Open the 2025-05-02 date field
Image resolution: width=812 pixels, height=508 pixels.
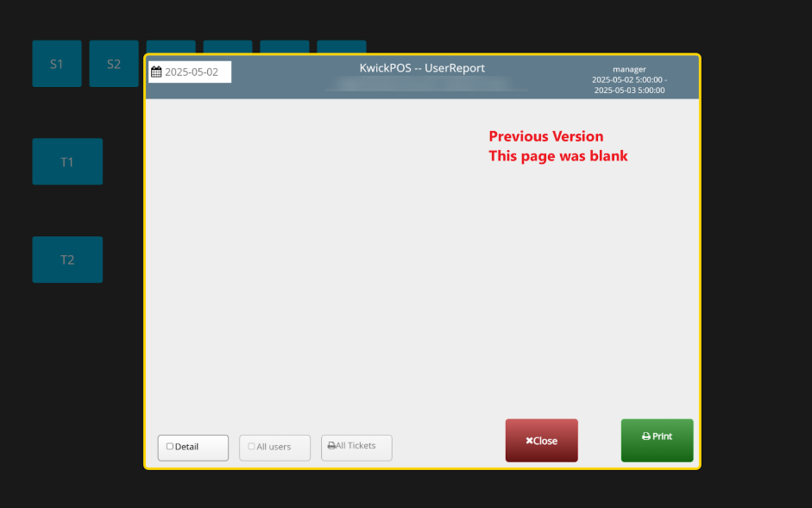(x=190, y=72)
